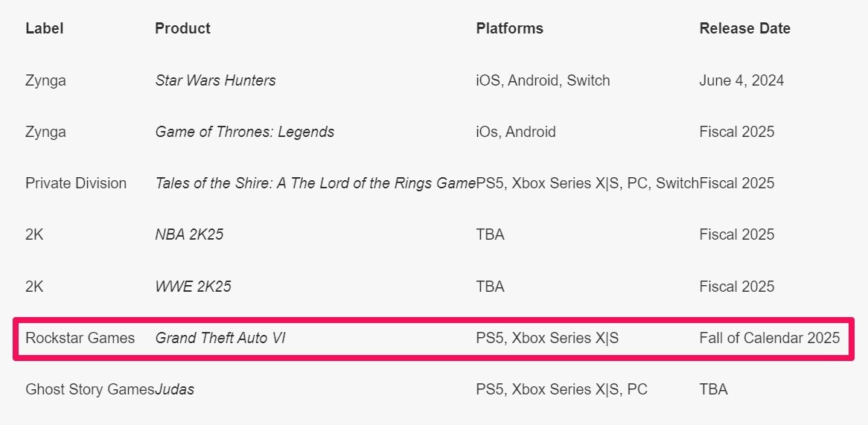Select the NBA 2K25 product cell
Image resolution: width=868 pixels, height=425 pixels.
[189, 234]
